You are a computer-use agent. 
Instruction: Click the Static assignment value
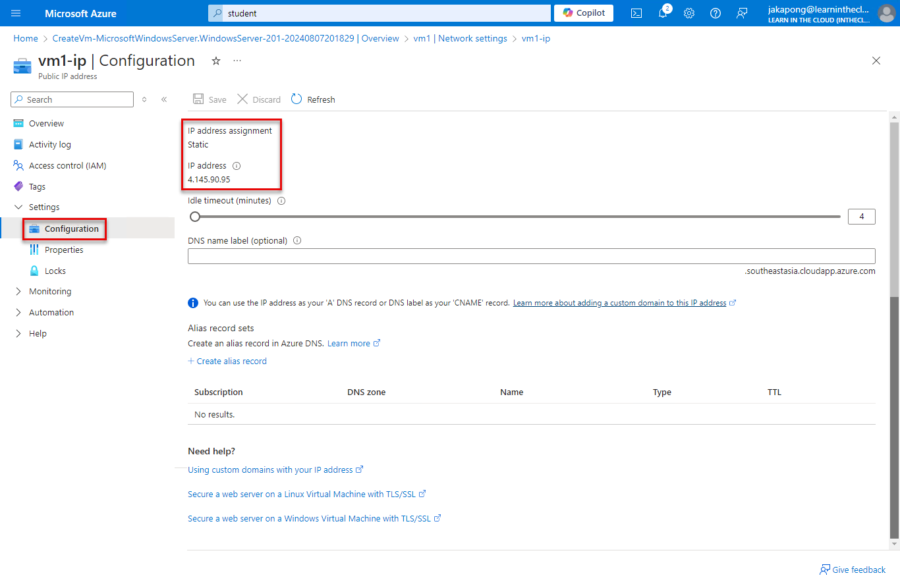(198, 145)
